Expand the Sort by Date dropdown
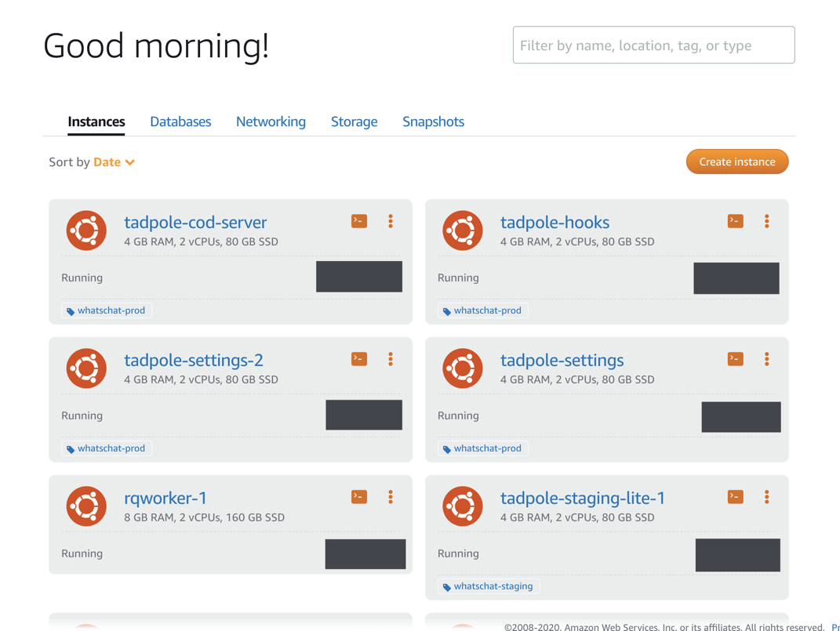This screenshot has height=631, width=840. 114,162
